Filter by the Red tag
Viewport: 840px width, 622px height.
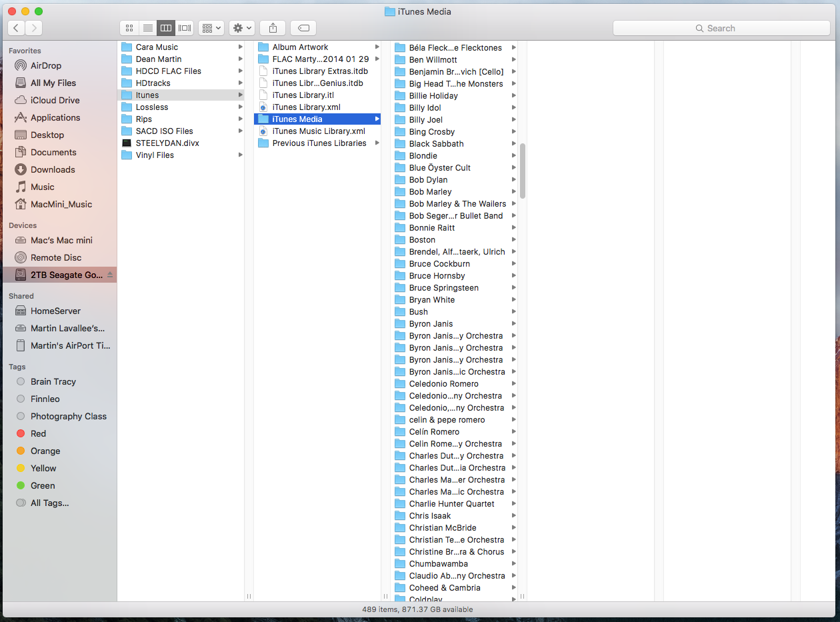click(59, 433)
